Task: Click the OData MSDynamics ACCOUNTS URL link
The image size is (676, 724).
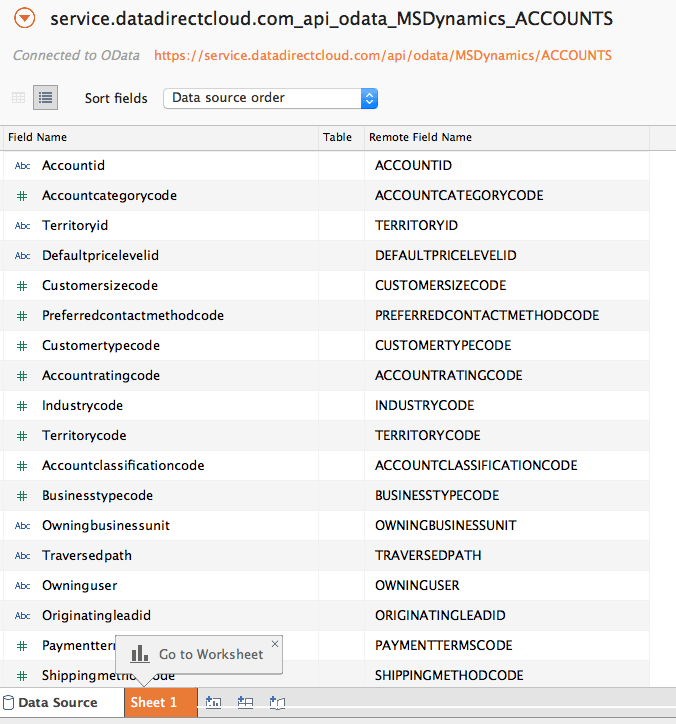Action: (382, 56)
